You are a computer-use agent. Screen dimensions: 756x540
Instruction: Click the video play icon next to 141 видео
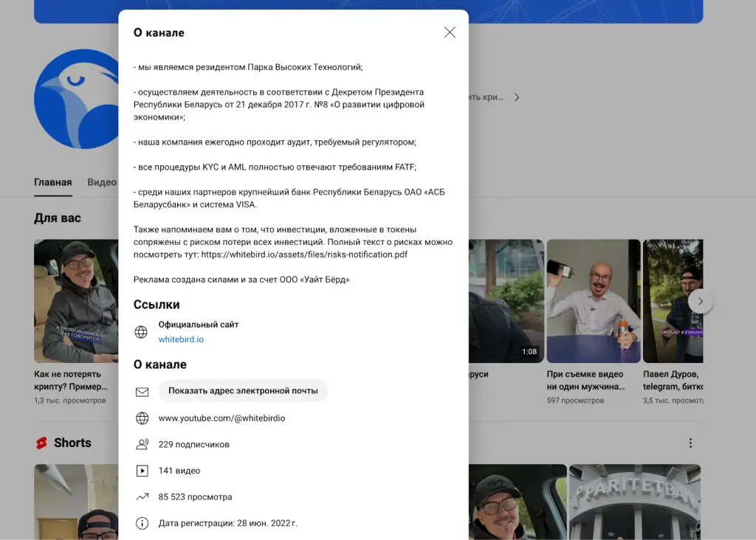142,471
